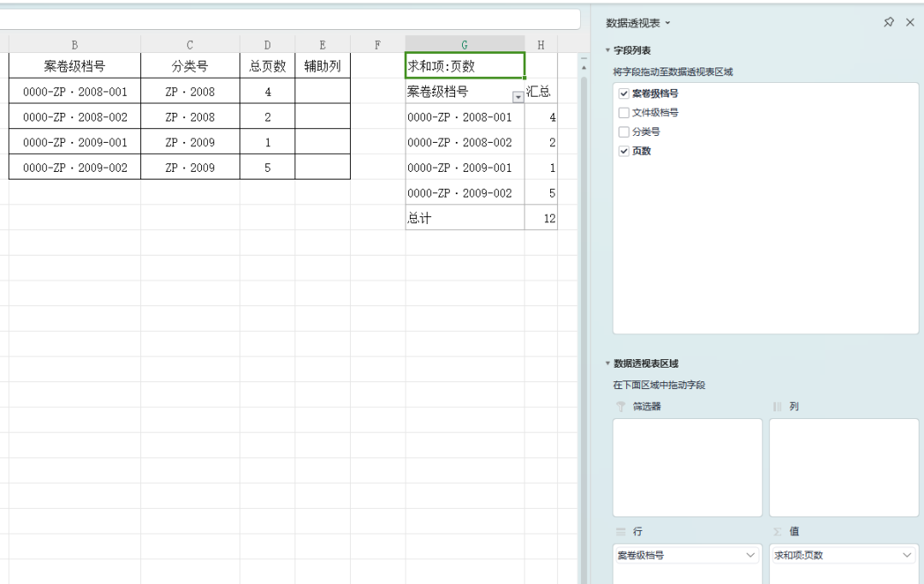Select pivot row 0000-ZP·2008-001 in column G
Screen dimensions: 924x584
[x=465, y=116]
